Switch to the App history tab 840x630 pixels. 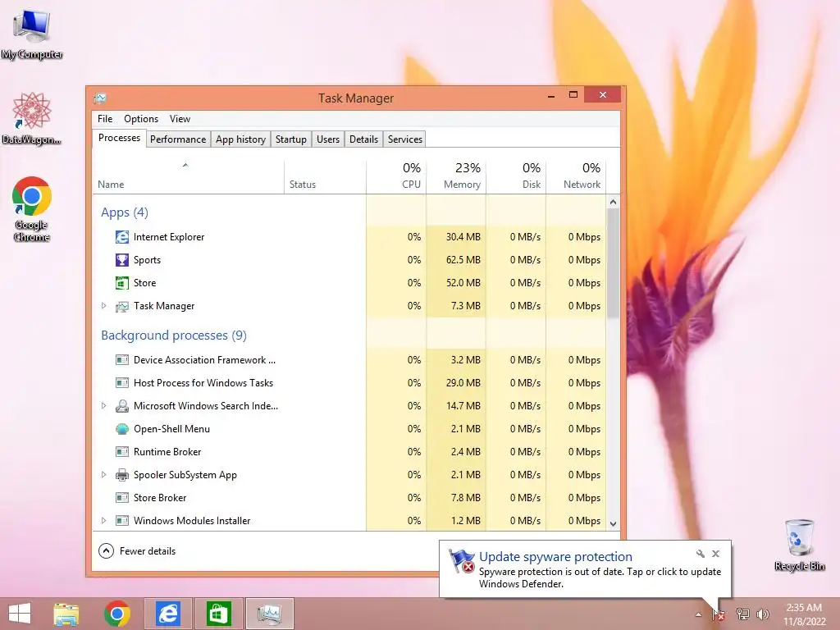[x=240, y=139]
